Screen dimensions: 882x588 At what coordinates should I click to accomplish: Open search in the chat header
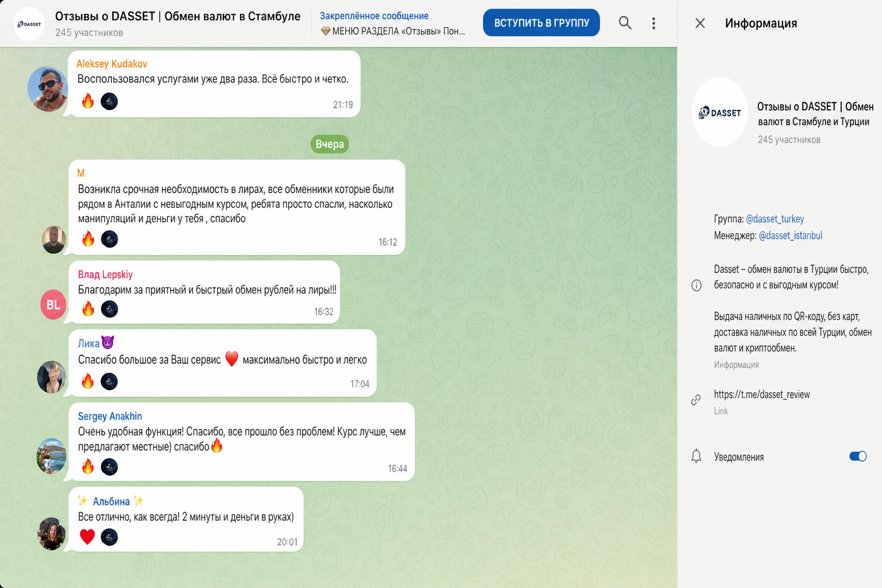click(x=625, y=23)
